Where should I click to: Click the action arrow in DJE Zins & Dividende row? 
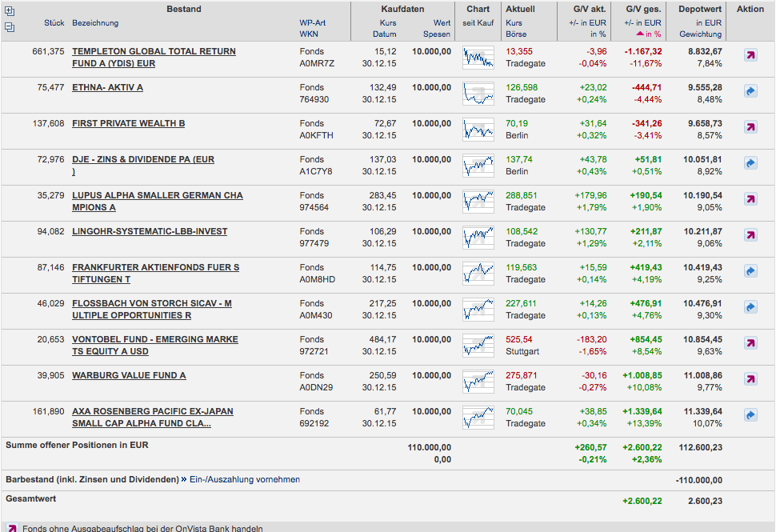point(750,164)
